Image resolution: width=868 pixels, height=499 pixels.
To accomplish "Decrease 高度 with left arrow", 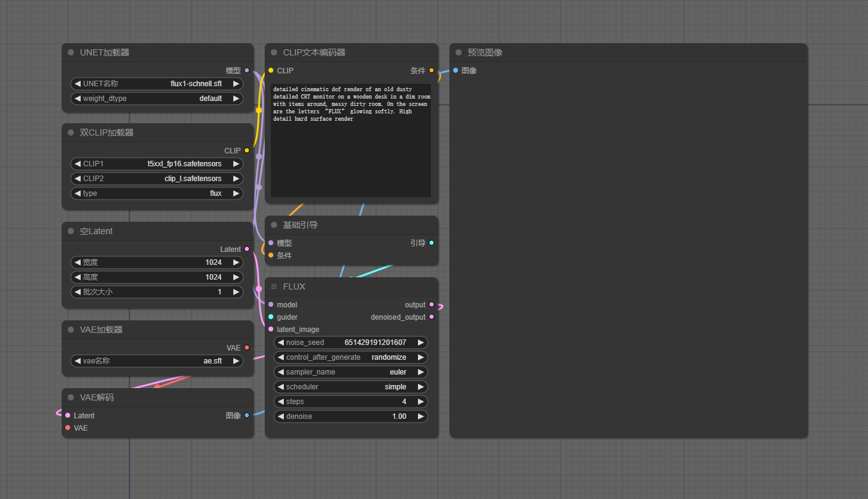I will click(x=78, y=277).
